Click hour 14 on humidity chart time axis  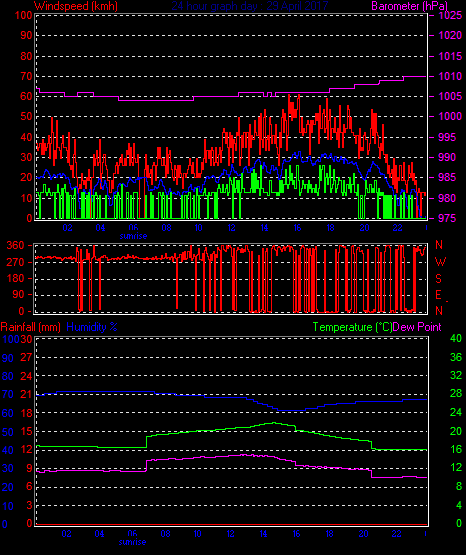click(x=263, y=534)
